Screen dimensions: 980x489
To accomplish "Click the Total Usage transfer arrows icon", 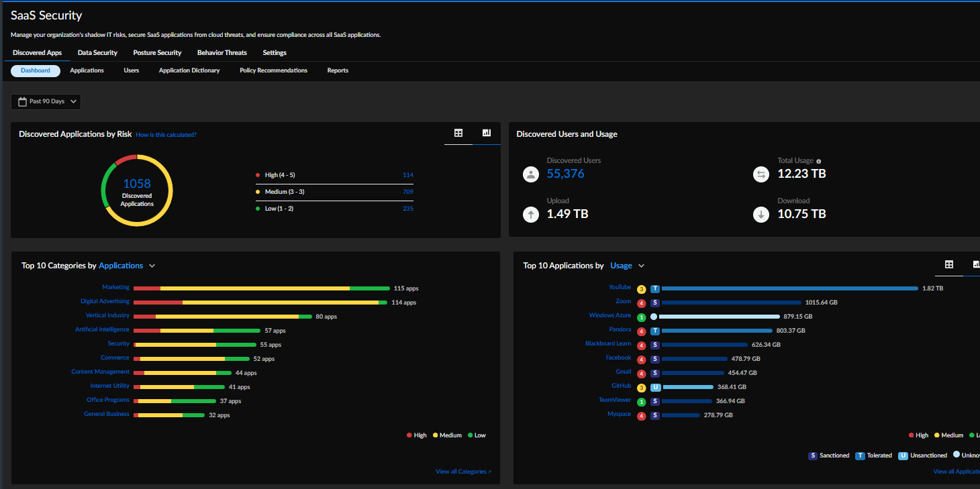I will 761,174.
